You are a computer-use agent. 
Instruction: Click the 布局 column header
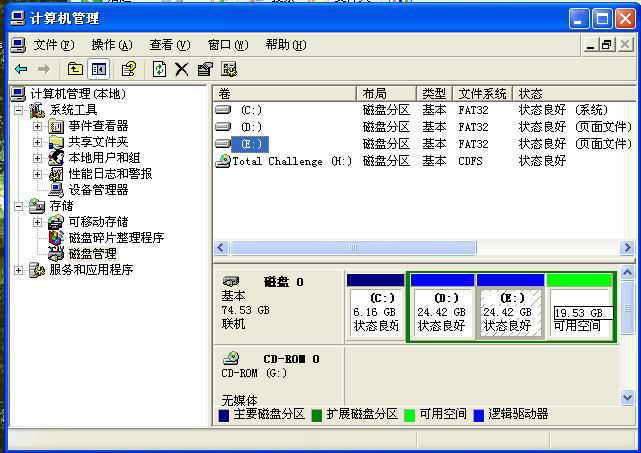(x=385, y=93)
